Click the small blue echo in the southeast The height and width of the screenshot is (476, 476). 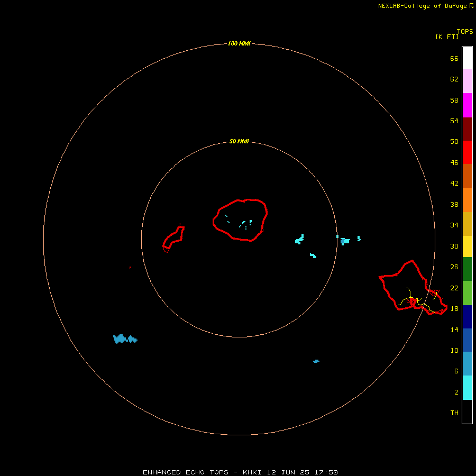coord(316,361)
